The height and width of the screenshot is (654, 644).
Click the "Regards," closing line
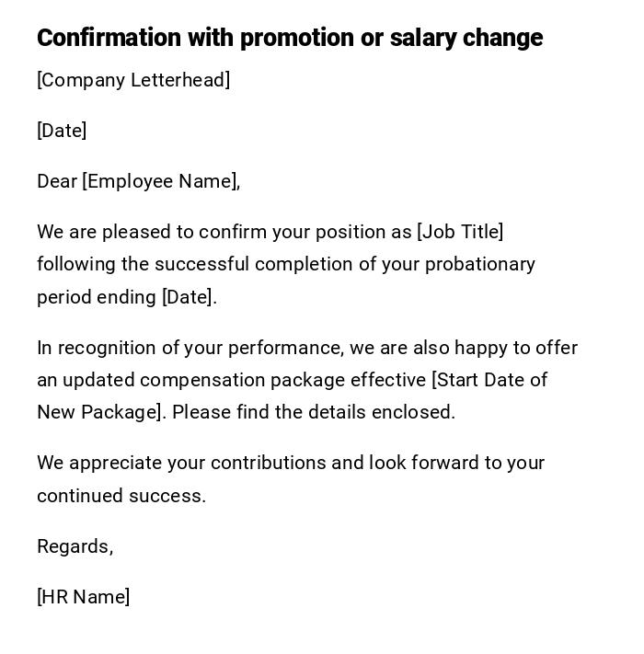point(75,546)
